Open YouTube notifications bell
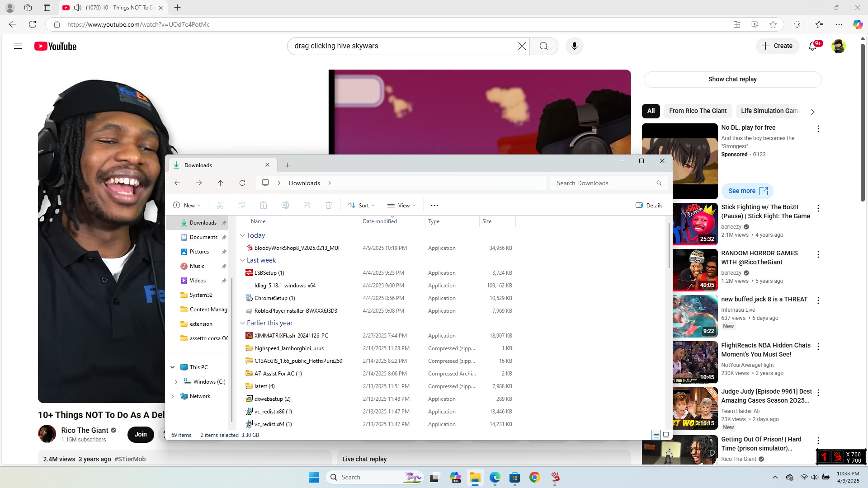This screenshot has height=488, width=868. tap(812, 46)
